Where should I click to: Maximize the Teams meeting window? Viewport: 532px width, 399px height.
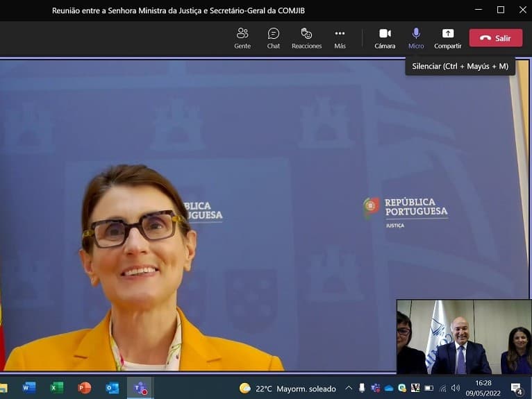click(x=501, y=10)
